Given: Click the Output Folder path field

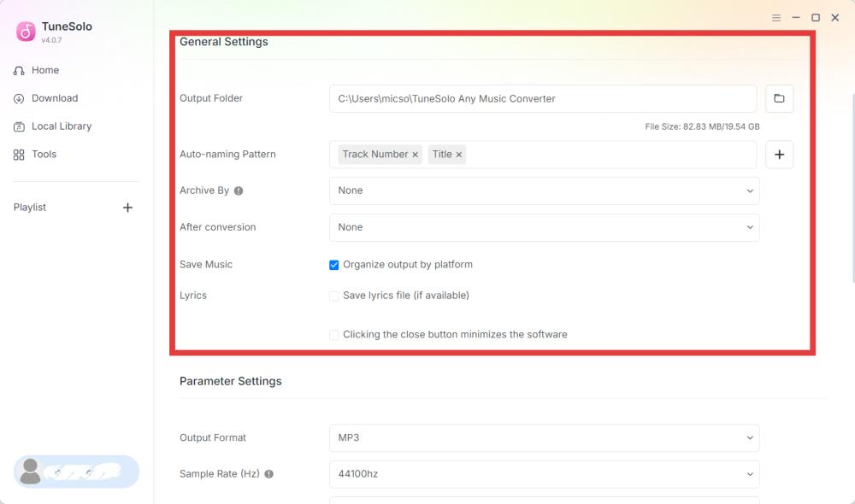Looking at the screenshot, I should [543, 98].
